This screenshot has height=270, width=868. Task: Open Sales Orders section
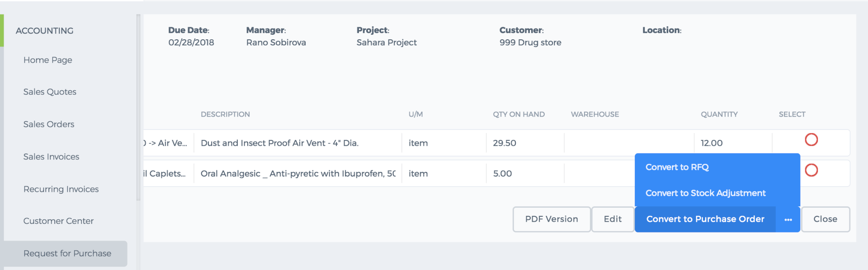49,124
